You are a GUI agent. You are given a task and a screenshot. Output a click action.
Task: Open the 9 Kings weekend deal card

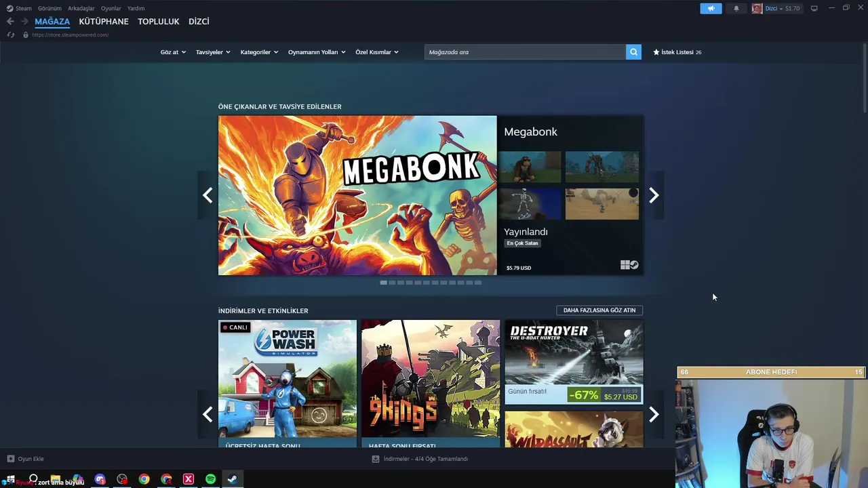coord(431,384)
